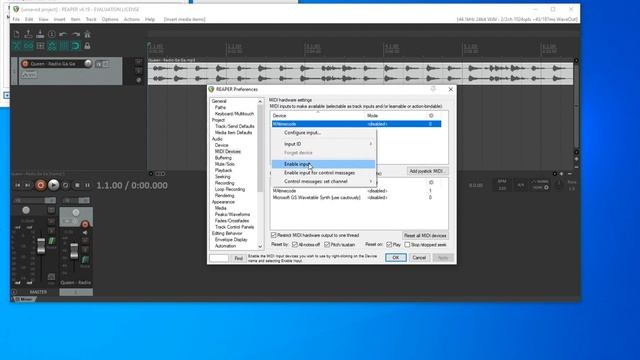The image size is (640, 360).
Task: Click the preferences search input field
Action: pos(219,258)
